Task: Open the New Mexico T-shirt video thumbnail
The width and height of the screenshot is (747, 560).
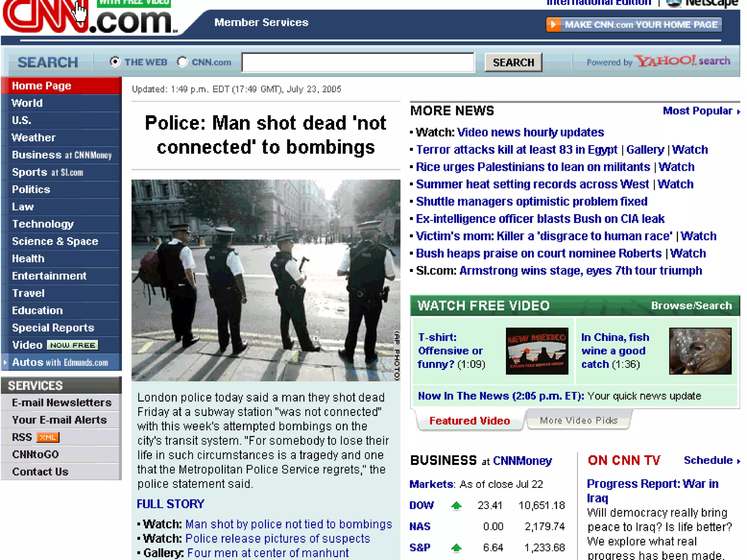Action: (x=537, y=351)
